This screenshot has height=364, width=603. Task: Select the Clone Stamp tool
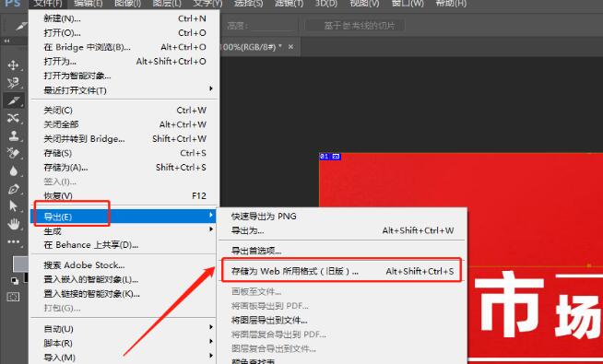click(14, 135)
